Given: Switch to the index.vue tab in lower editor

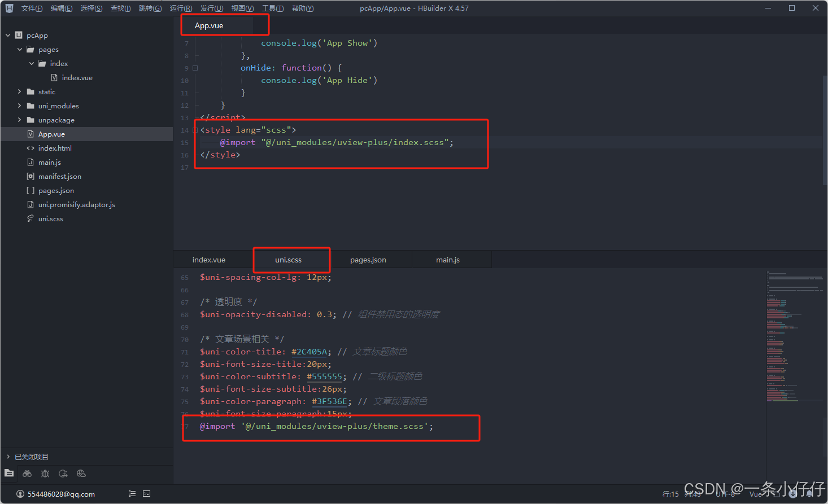Looking at the screenshot, I should coord(209,260).
